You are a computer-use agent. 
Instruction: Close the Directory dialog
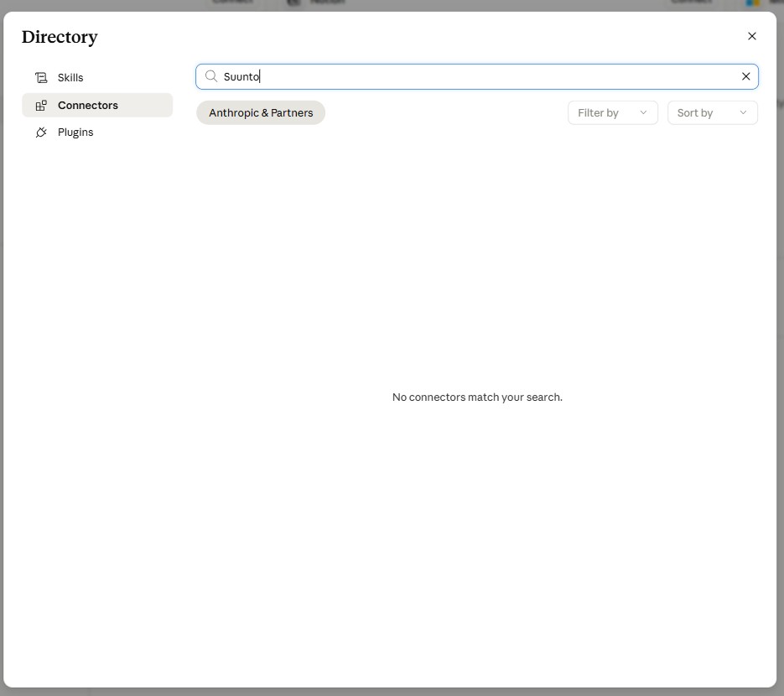751,36
